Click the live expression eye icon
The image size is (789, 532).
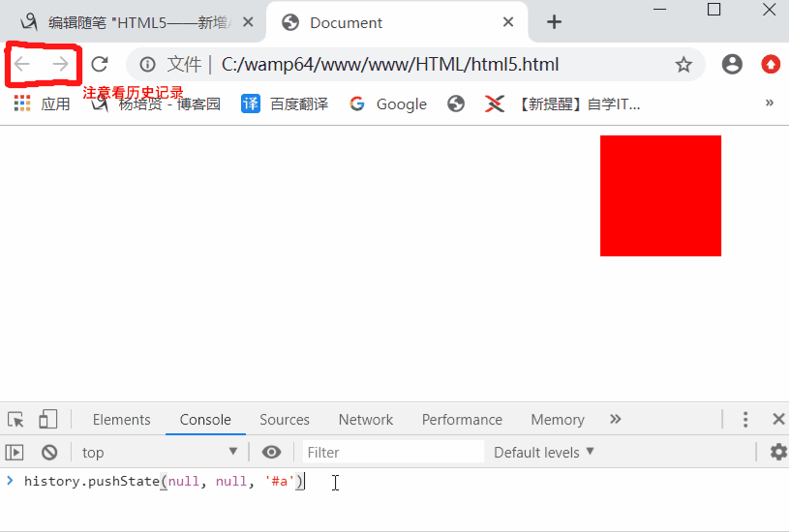point(271,452)
